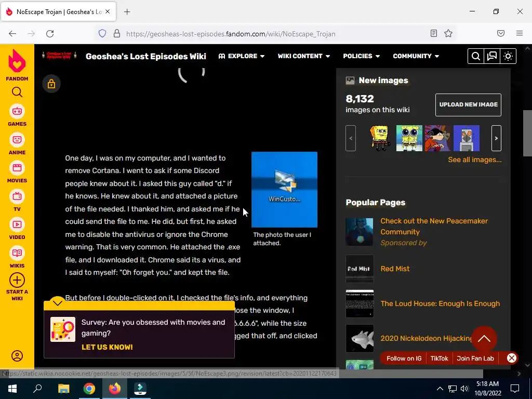
Task: Expand the Community dropdown menu
Action: (416, 56)
